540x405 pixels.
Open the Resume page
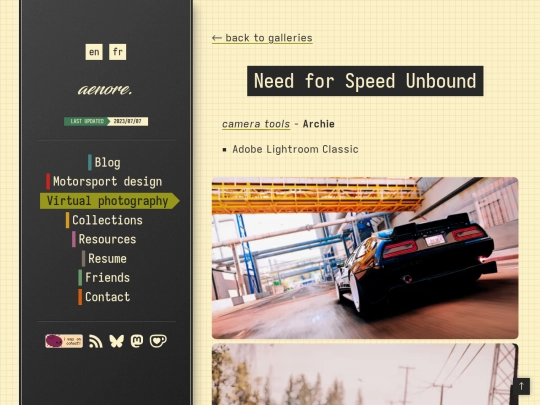point(104,258)
